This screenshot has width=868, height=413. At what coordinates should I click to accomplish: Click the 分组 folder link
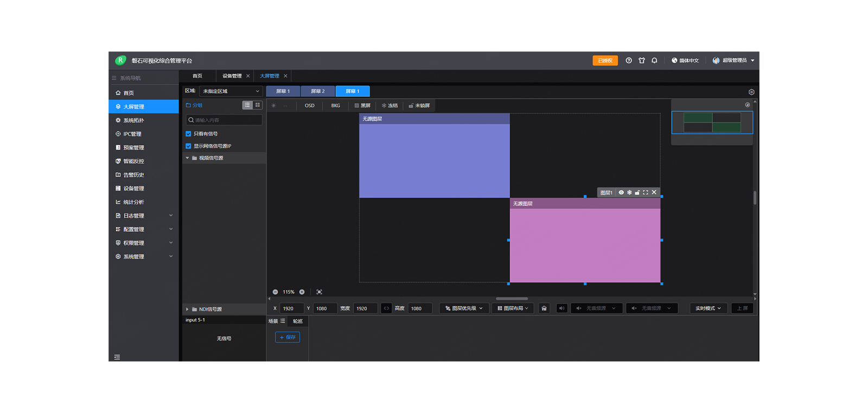click(x=194, y=105)
